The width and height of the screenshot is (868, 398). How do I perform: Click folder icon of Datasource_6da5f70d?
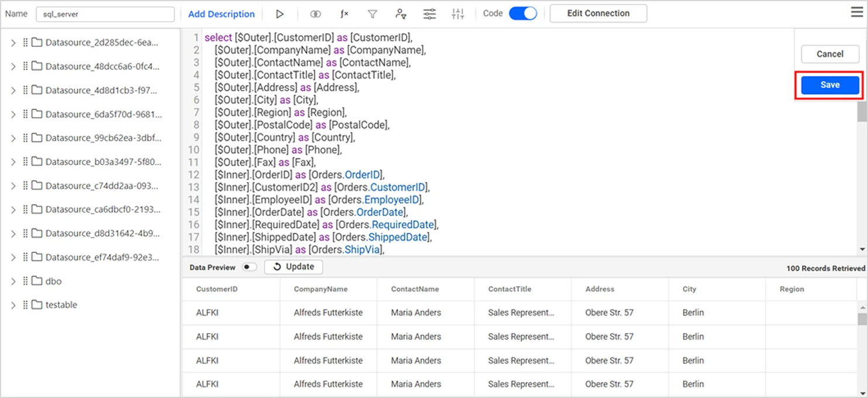tap(37, 114)
